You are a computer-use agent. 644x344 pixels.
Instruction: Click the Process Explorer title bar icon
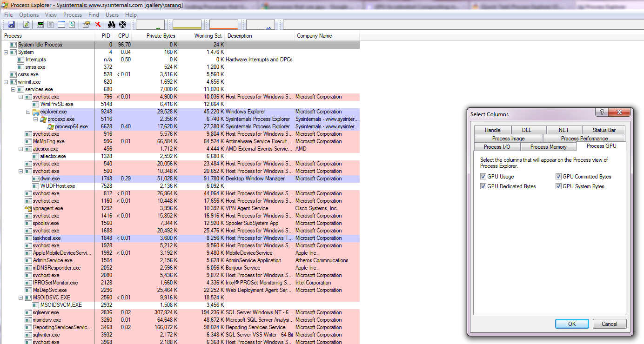[5, 5]
